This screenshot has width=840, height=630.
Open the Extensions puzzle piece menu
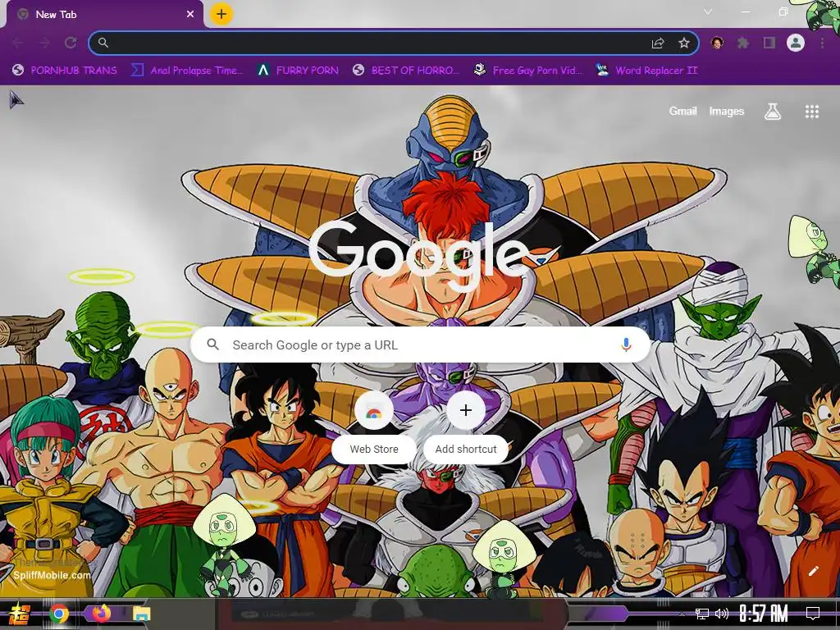743,43
